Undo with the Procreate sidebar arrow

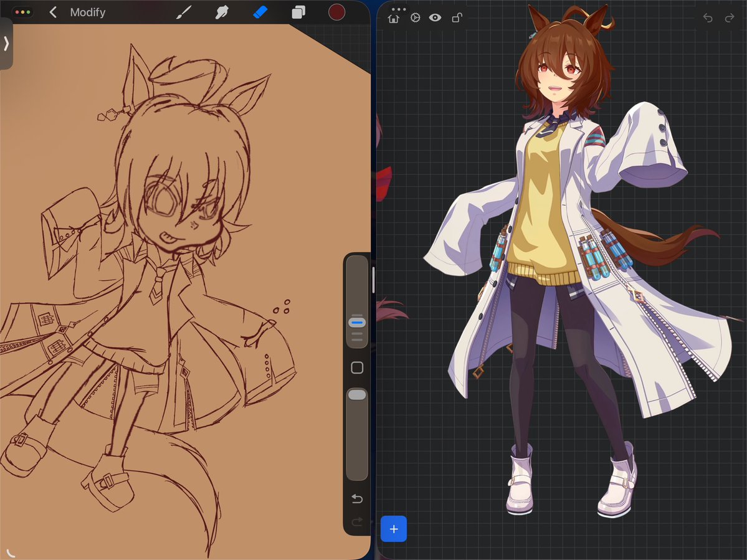pos(357,498)
